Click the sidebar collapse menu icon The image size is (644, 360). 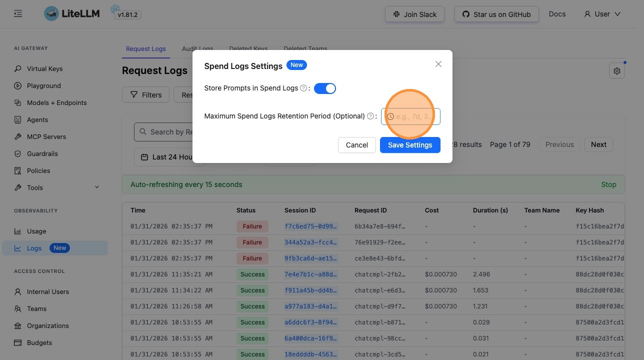coord(18,14)
